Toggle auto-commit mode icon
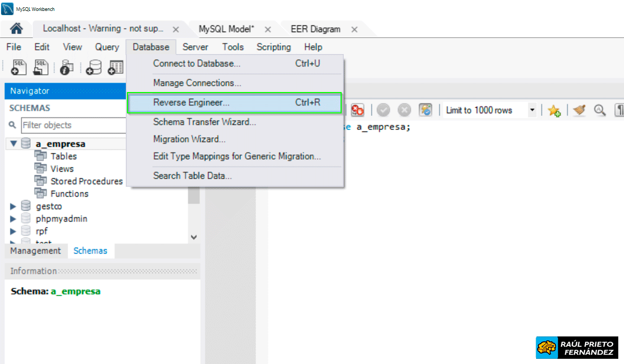The width and height of the screenshot is (624, 364). [426, 110]
